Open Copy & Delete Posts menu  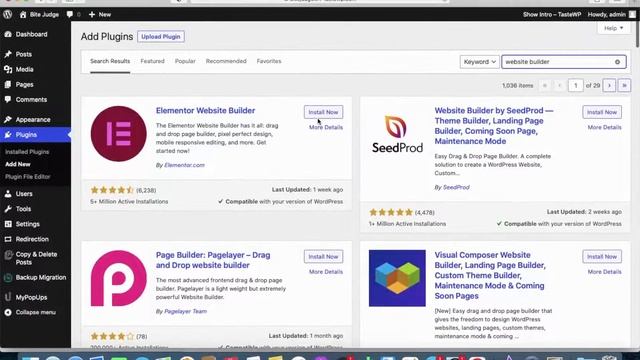(x=35, y=258)
